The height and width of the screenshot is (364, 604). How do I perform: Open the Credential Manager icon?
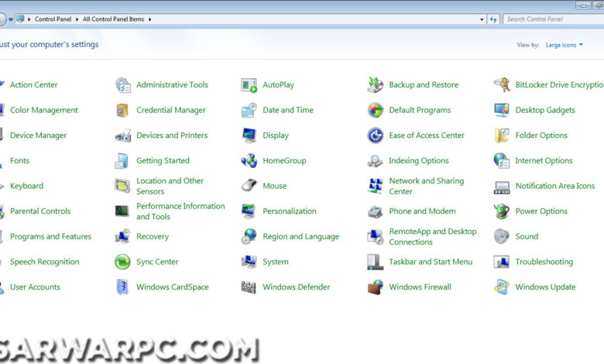pyautogui.click(x=123, y=110)
